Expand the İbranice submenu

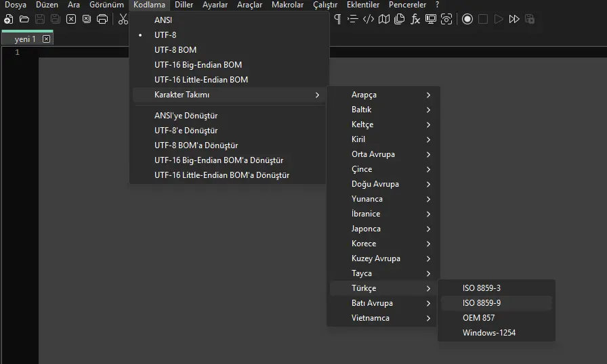click(383, 214)
